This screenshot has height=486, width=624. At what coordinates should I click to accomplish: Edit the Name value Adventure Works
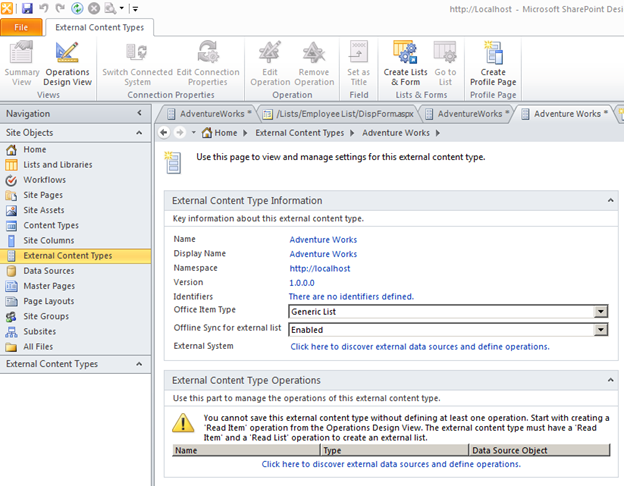coord(323,240)
